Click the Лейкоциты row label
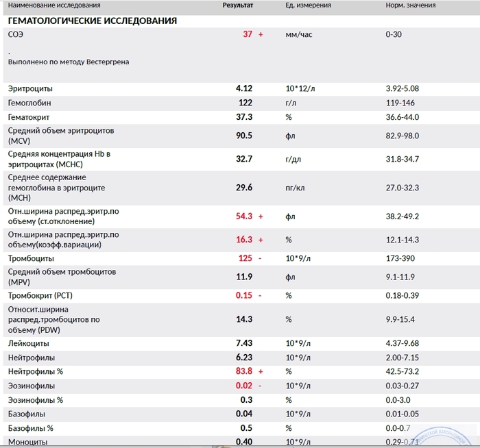The width and height of the screenshot is (480, 448). (28, 344)
